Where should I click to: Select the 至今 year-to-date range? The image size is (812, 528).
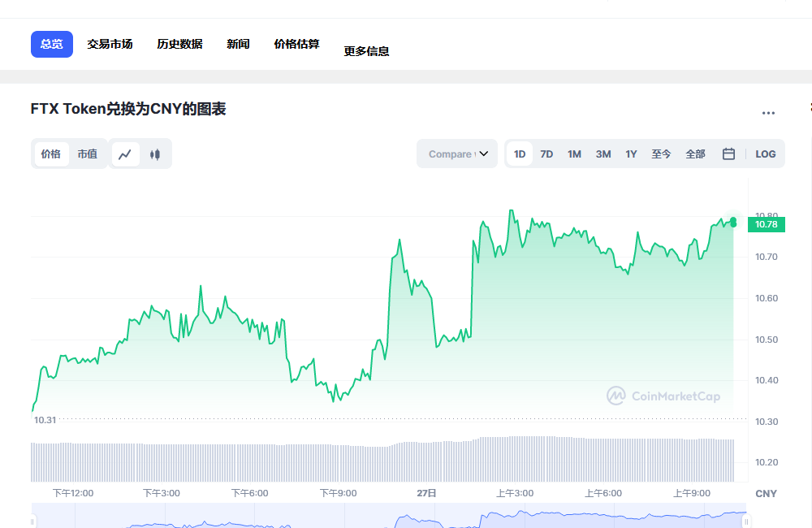(661, 154)
